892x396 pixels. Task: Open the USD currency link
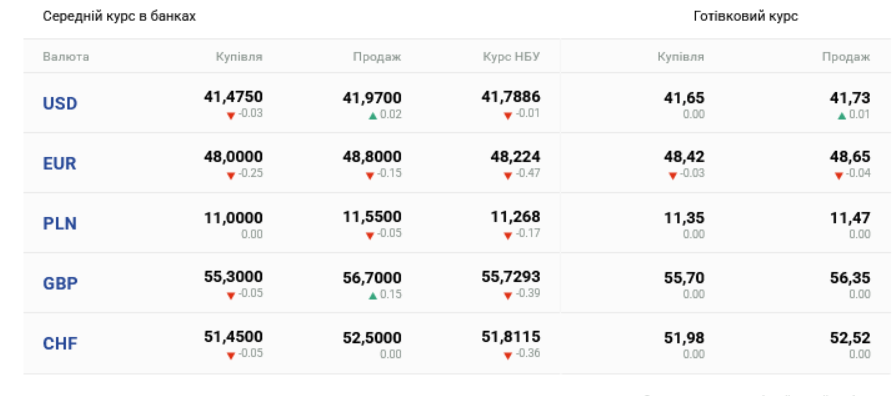[x=60, y=104]
